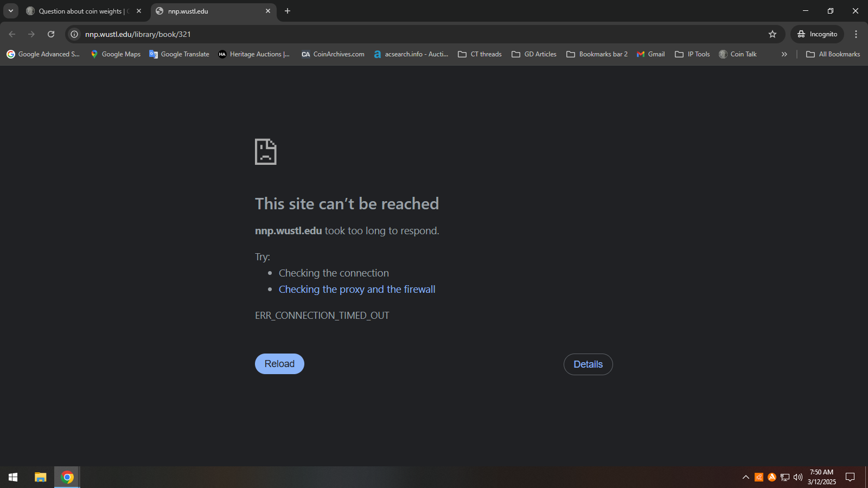
Task: Select the nnp.wustl.edu tab
Action: [x=213, y=11]
